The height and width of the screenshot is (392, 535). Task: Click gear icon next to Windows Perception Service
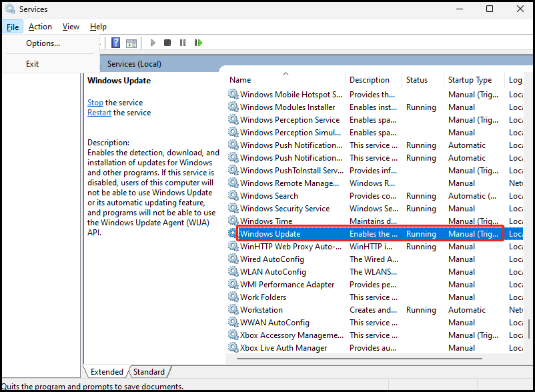(x=233, y=119)
